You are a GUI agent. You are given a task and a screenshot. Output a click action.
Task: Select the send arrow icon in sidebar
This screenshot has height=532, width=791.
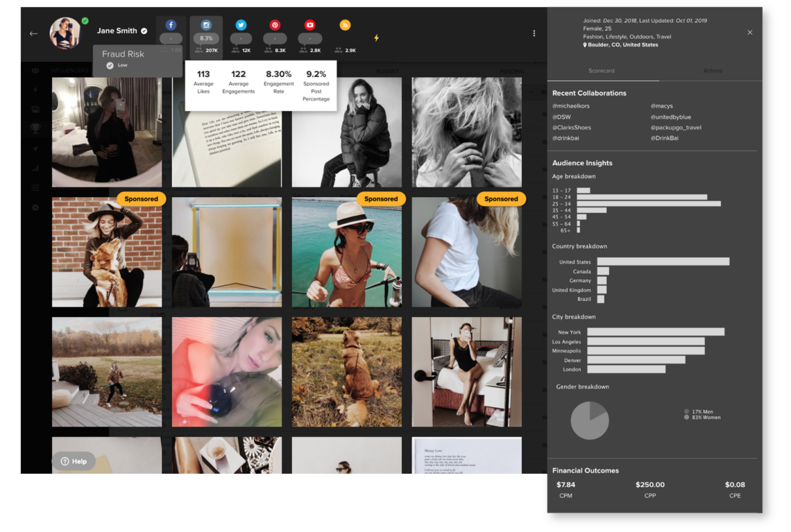35,148
